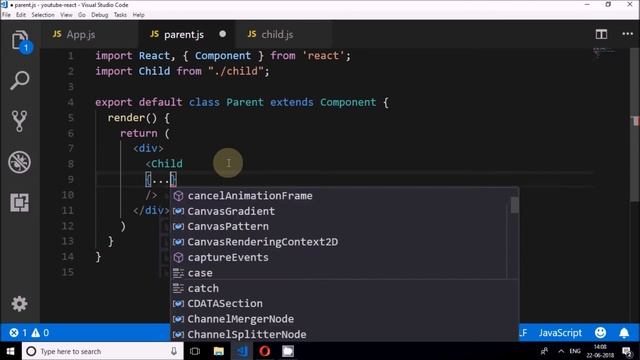Open the People icon in system tray
Screen dimensions: 640x360
tap(544, 351)
